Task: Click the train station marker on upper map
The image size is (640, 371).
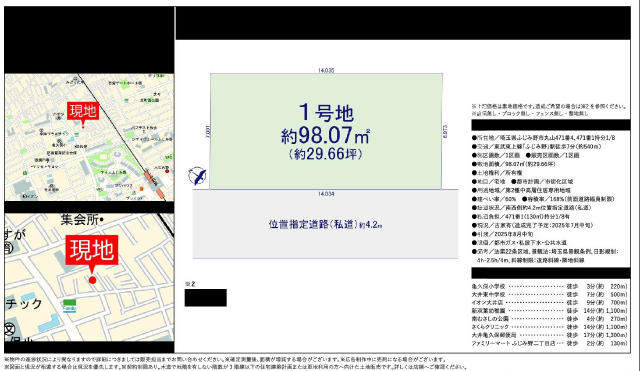Action: pos(154,183)
